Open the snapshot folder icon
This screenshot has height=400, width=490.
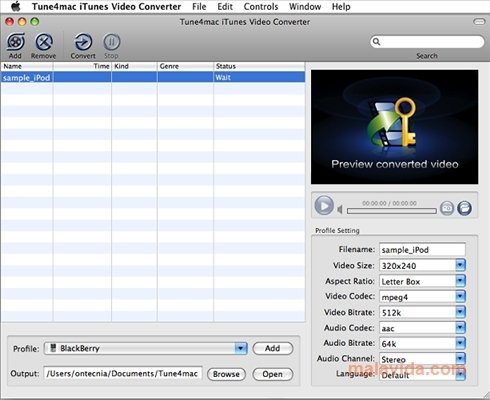coord(464,208)
